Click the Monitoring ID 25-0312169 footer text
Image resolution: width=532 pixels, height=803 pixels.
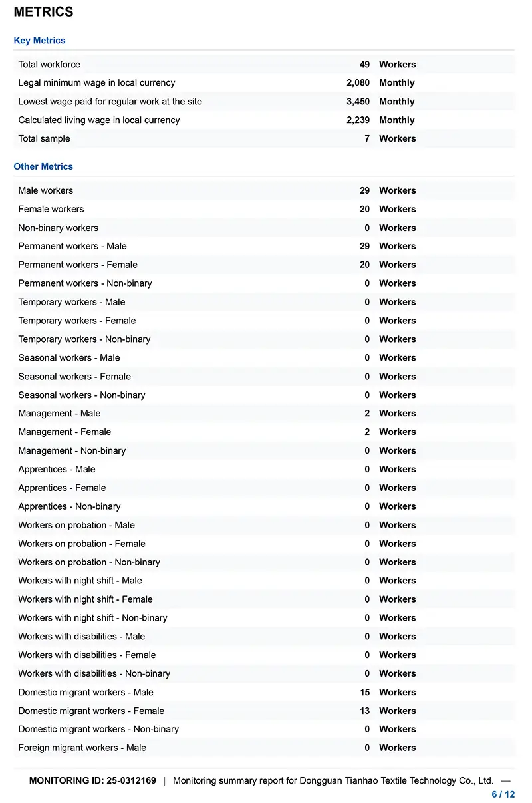click(x=92, y=780)
